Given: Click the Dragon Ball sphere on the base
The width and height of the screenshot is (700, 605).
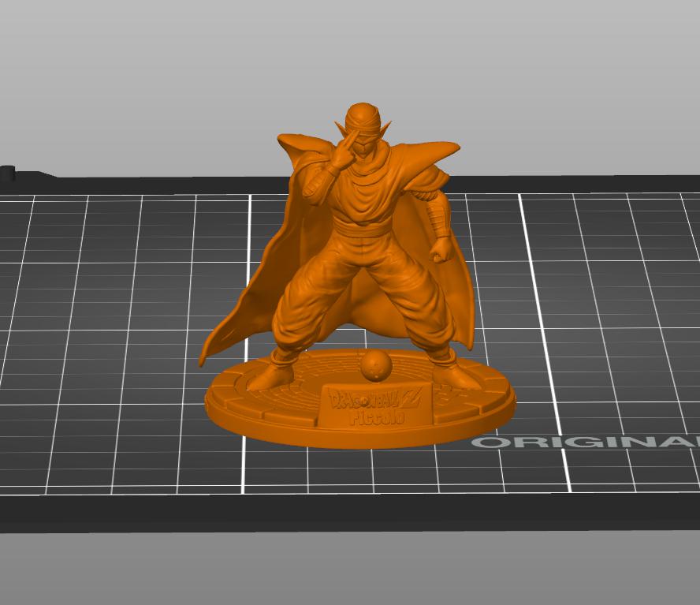Looking at the screenshot, I should [376, 367].
